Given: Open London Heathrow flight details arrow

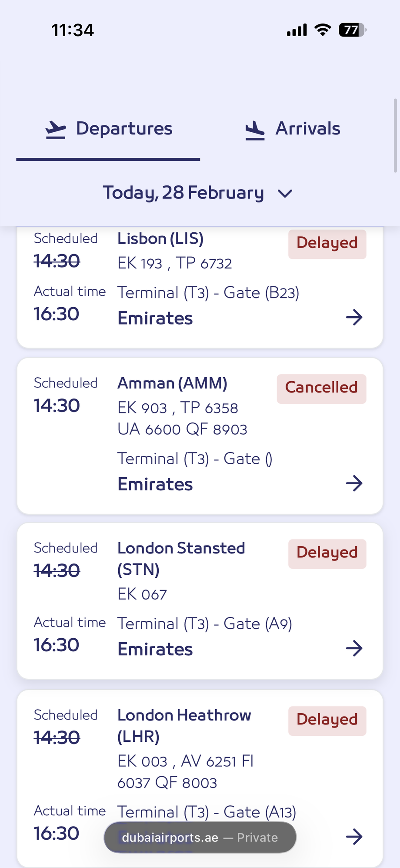Looking at the screenshot, I should (x=354, y=836).
